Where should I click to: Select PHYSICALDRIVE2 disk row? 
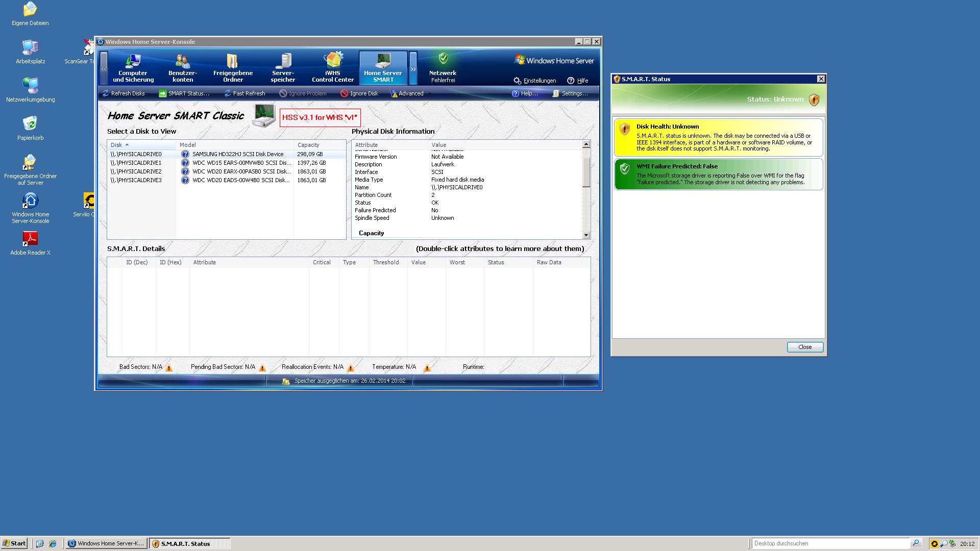coord(226,171)
